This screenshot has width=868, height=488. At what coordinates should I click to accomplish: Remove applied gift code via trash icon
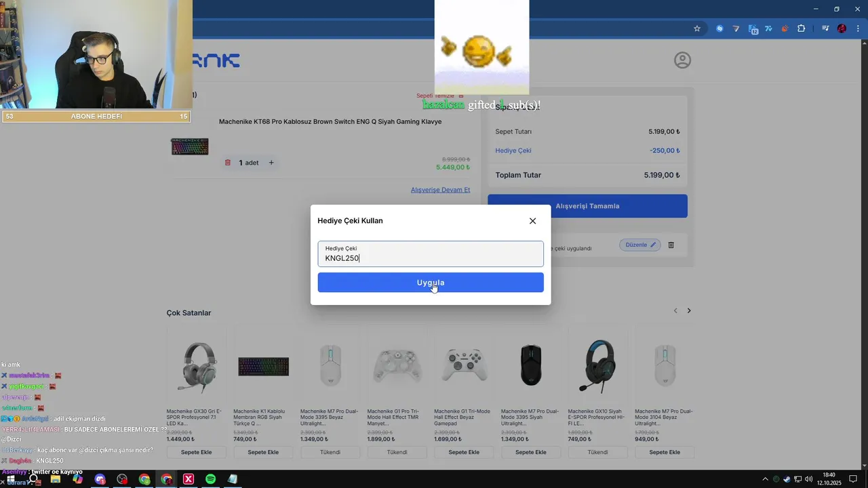click(x=671, y=245)
